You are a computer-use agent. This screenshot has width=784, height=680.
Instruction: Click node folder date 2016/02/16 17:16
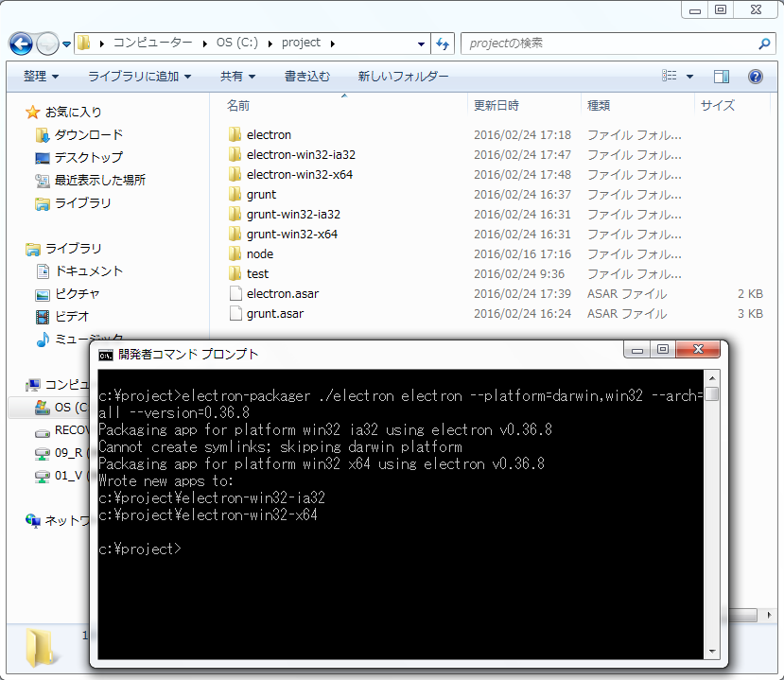(522, 254)
